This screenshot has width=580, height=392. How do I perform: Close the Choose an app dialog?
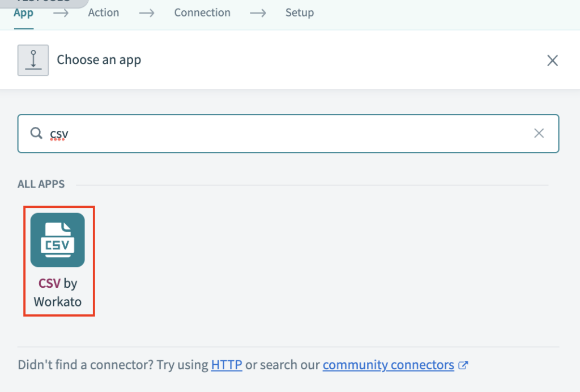pos(552,60)
